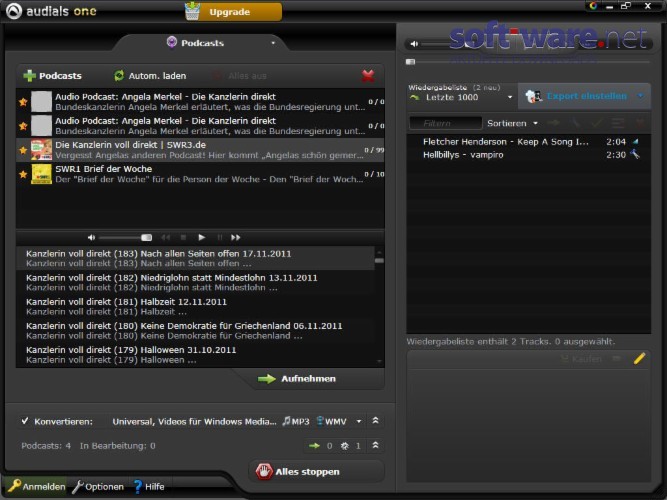Select Fletcher Henderson - Keep A Song track
Image resolution: width=667 pixels, height=500 pixels.
pyautogui.click(x=528, y=142)
